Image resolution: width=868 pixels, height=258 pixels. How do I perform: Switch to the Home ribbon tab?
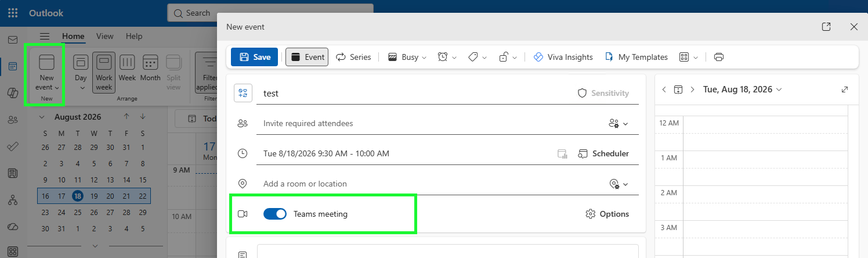[74, 36]
